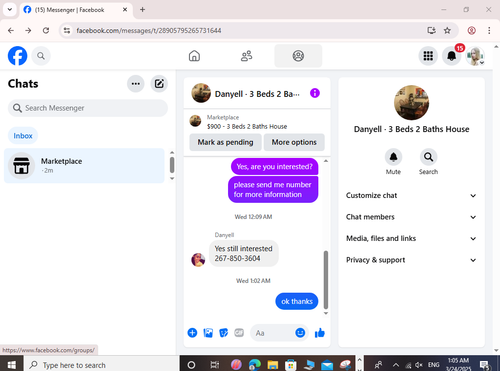Click the purple conversation information icon
This screenshot has width=500, height=371.
(x=315, y=93)
